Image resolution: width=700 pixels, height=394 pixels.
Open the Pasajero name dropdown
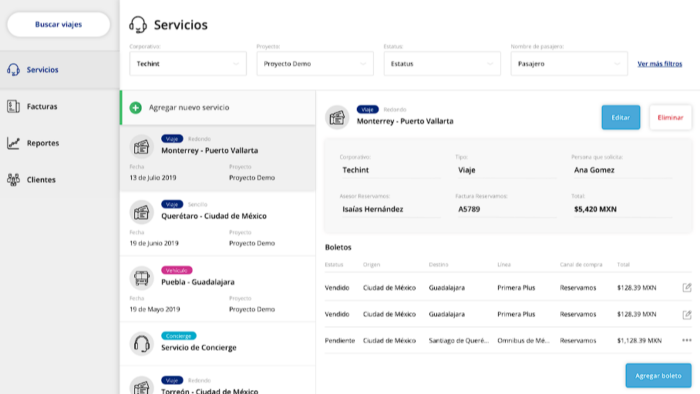569,64
